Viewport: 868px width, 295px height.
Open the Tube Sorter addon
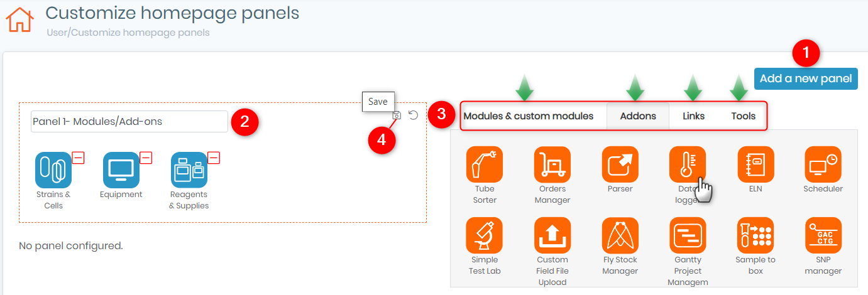click(484, 164)
